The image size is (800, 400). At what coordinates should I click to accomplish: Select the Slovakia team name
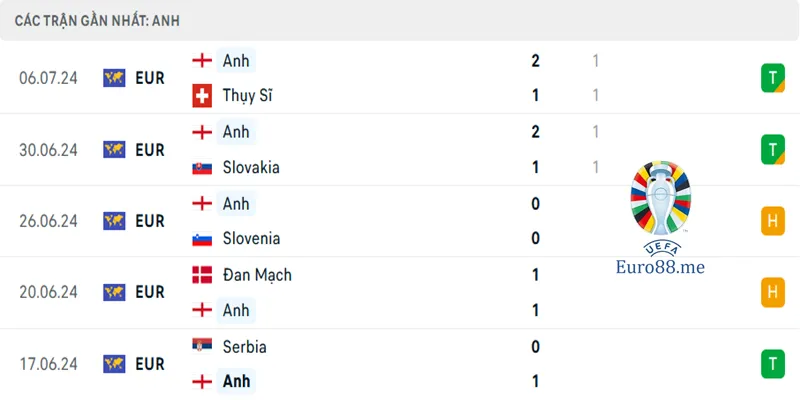pyautogui.click(x=251, y=167)
